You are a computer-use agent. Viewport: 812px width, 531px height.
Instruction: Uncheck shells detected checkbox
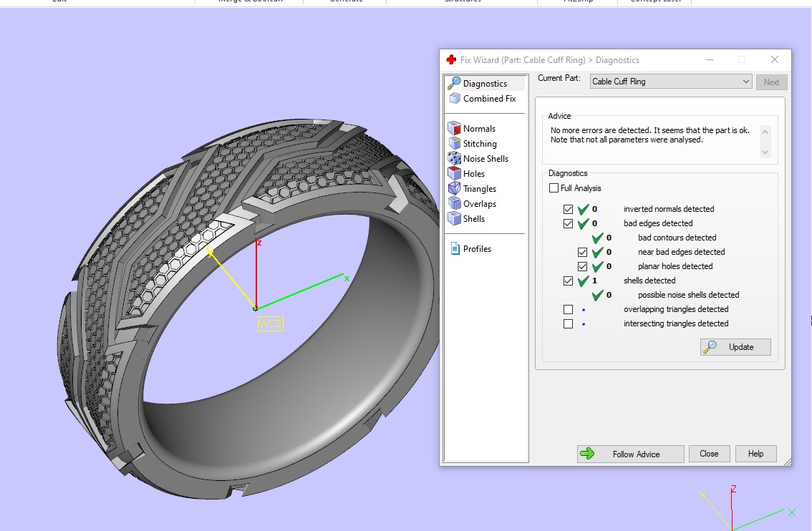tap(568, 281)
